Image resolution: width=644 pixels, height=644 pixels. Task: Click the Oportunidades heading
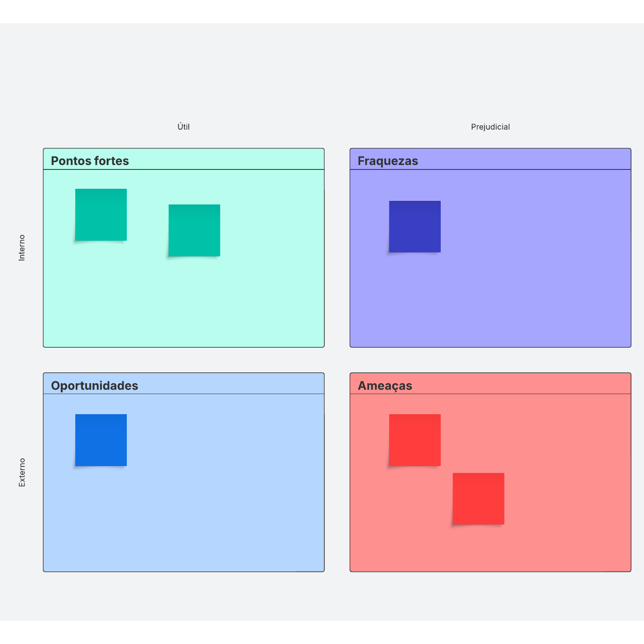click(x=95, y=386)
